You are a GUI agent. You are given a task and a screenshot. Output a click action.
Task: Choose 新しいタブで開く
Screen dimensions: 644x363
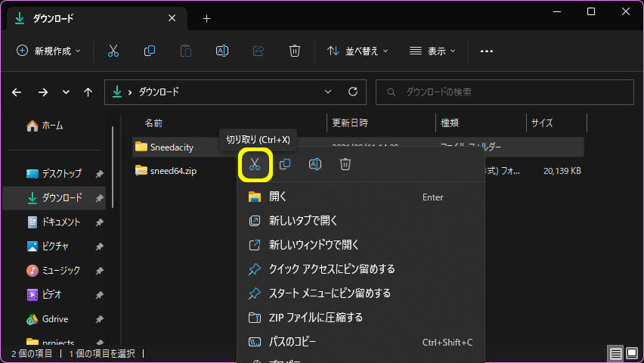pos(361,221)
